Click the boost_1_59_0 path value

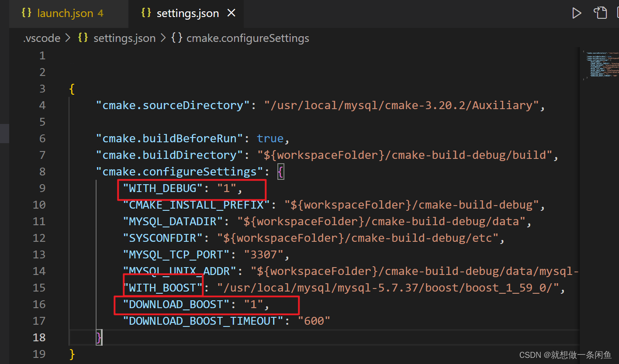[x=388, y=288]
